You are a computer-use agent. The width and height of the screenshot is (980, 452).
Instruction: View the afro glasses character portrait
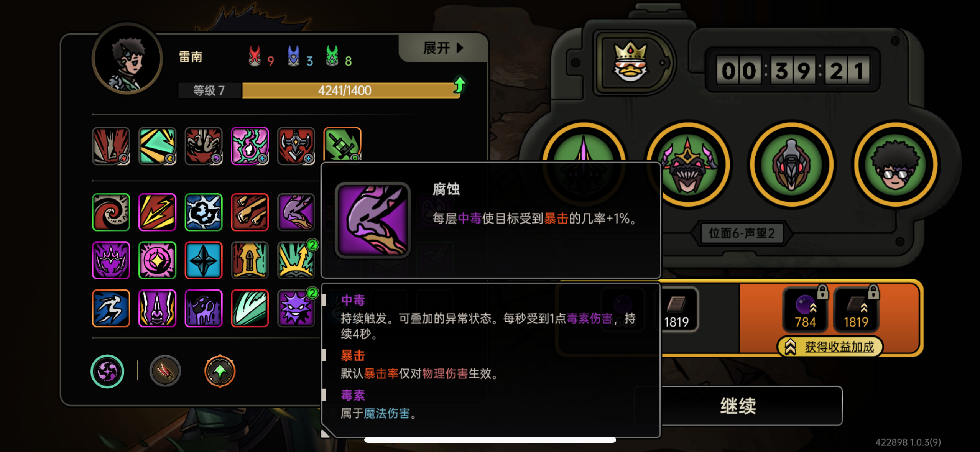click(x=896, y=165)
